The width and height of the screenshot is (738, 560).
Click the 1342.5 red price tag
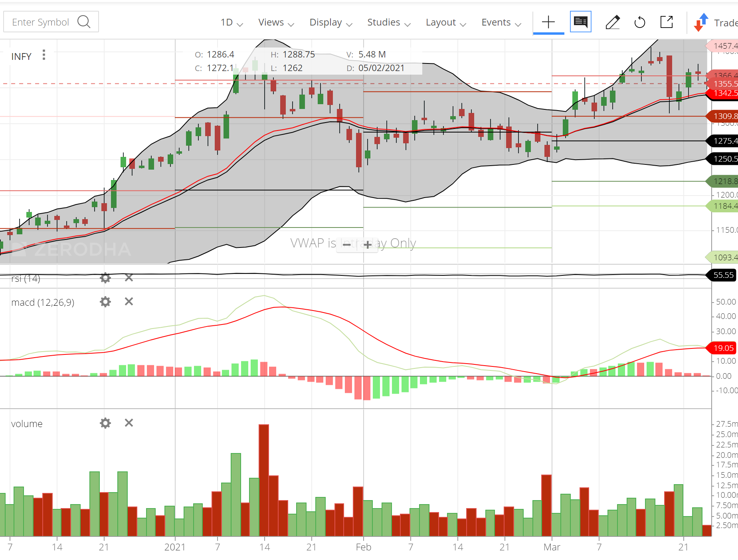(x=722, y=93)
